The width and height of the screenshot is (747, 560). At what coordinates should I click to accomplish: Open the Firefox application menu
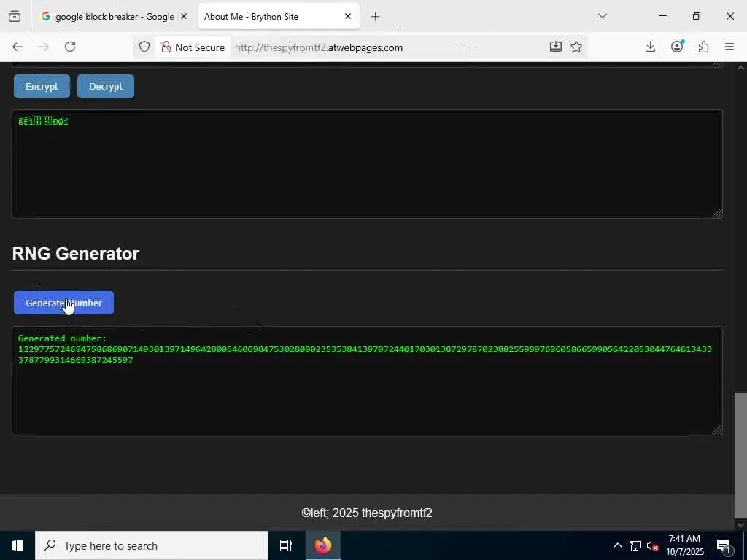point(729,47)
